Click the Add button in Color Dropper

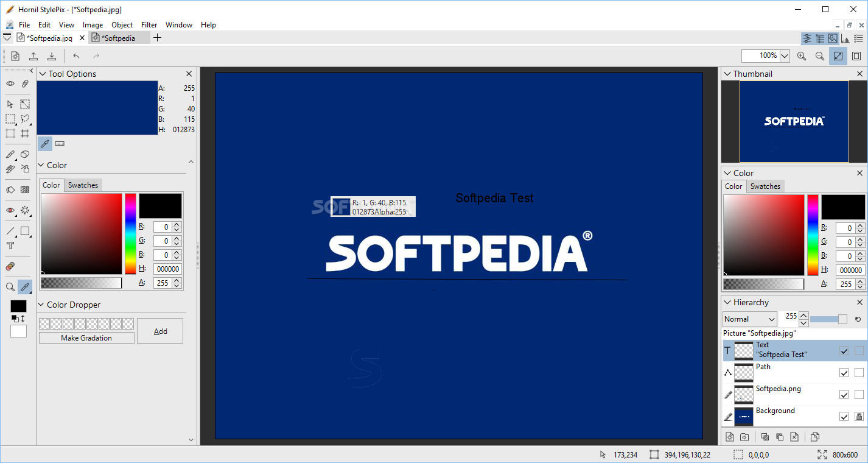pyautogui.click(x=160, y=331)
